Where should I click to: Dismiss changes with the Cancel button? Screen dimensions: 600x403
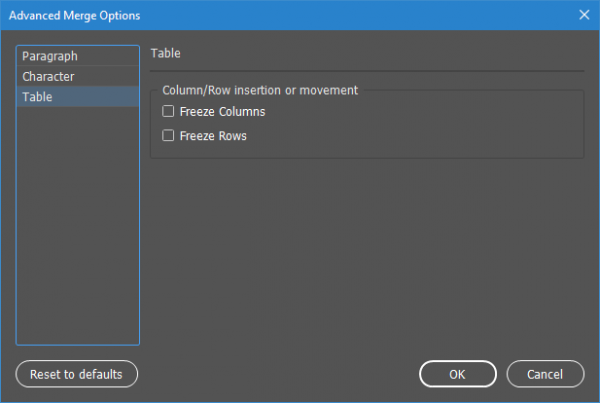click(x=545, y=374)
